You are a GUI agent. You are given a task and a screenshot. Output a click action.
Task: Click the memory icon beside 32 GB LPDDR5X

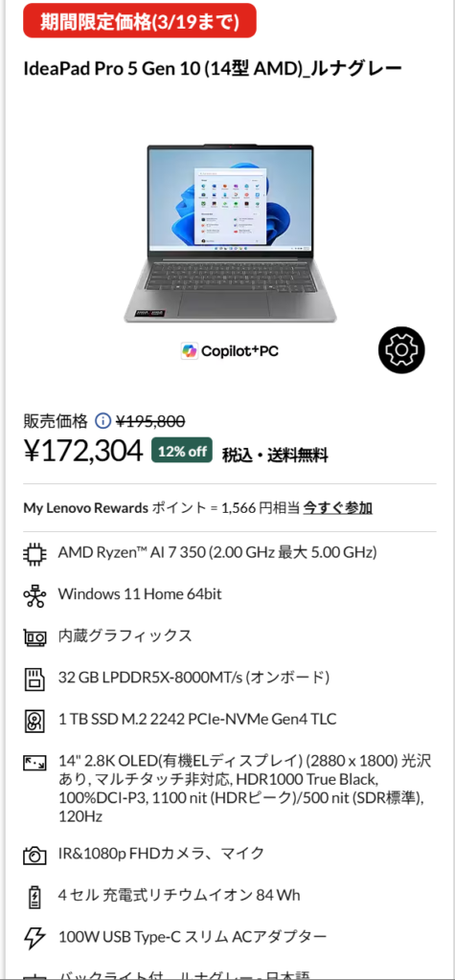tap(34, 679)
